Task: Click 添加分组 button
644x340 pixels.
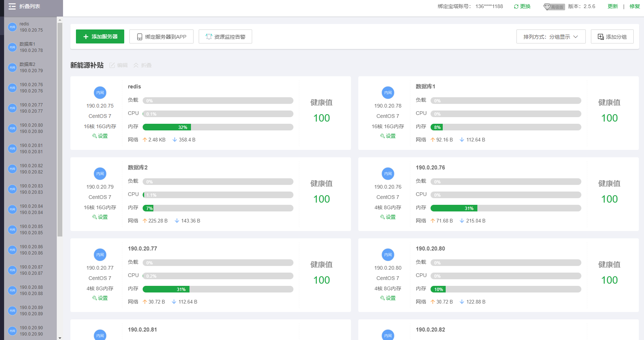Action: pos(612,36)
